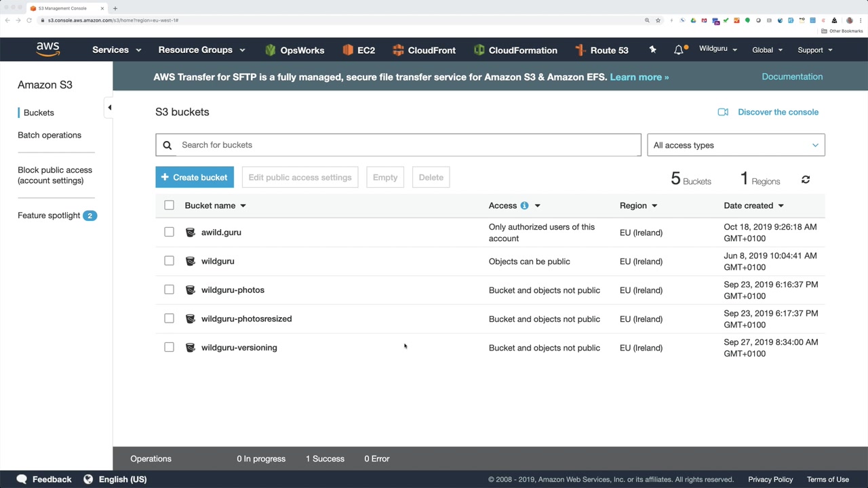Switch to the S3 Management Console tab
868x488 pixels.
(66, 8)
